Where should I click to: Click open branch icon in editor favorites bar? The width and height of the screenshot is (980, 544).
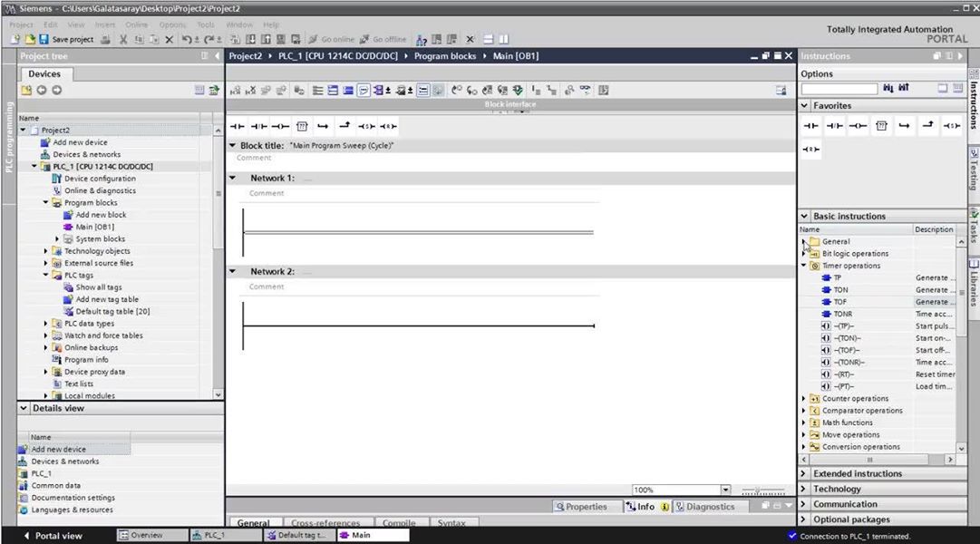coord(323,126)
